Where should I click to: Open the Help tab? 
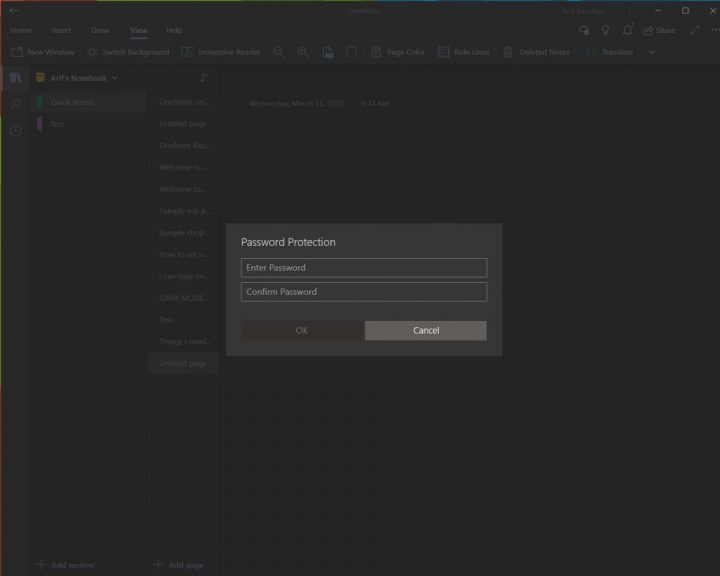(174, 30)
